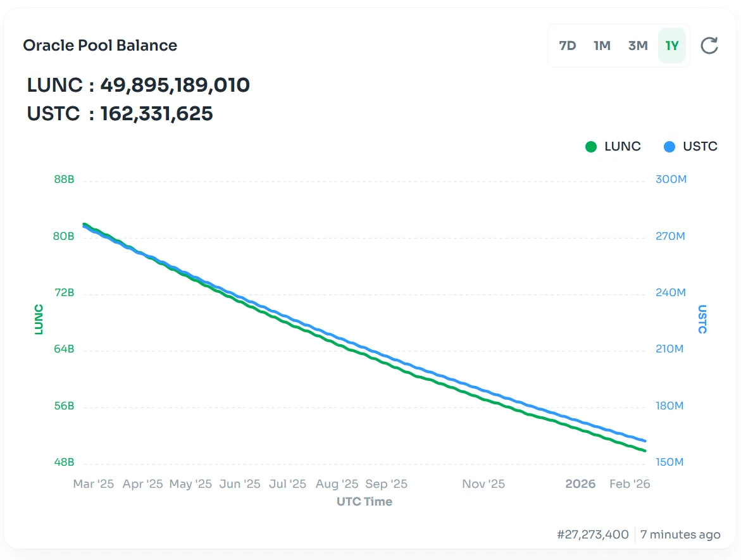Image resolution: width=741 pixels, height=560 pixels.
Task: Hide the USTC series via legend label
Action: click(x=700, y=147)
